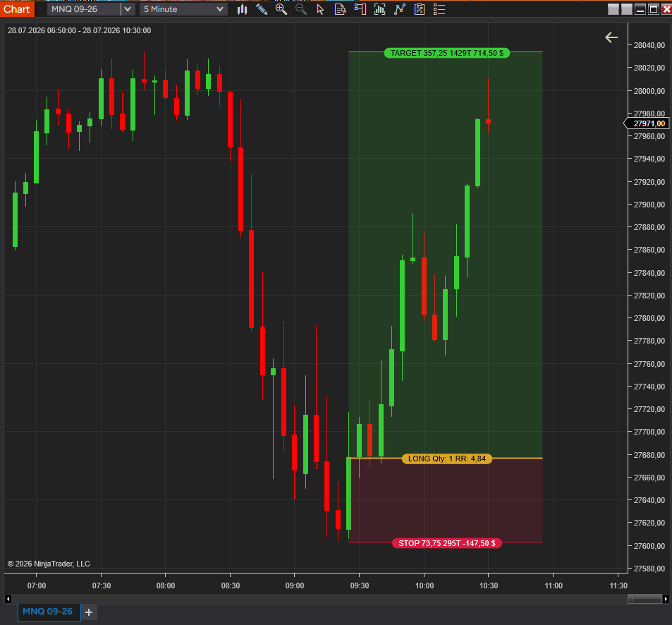Click the Chart window title label

[x=17, y=9]
